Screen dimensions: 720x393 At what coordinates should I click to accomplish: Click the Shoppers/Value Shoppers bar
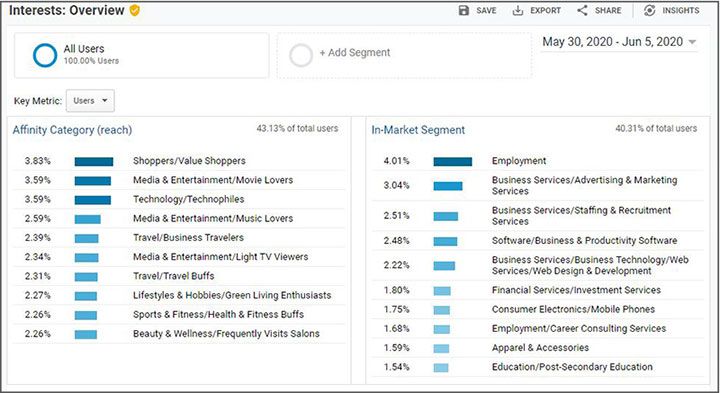click(94, 162)
